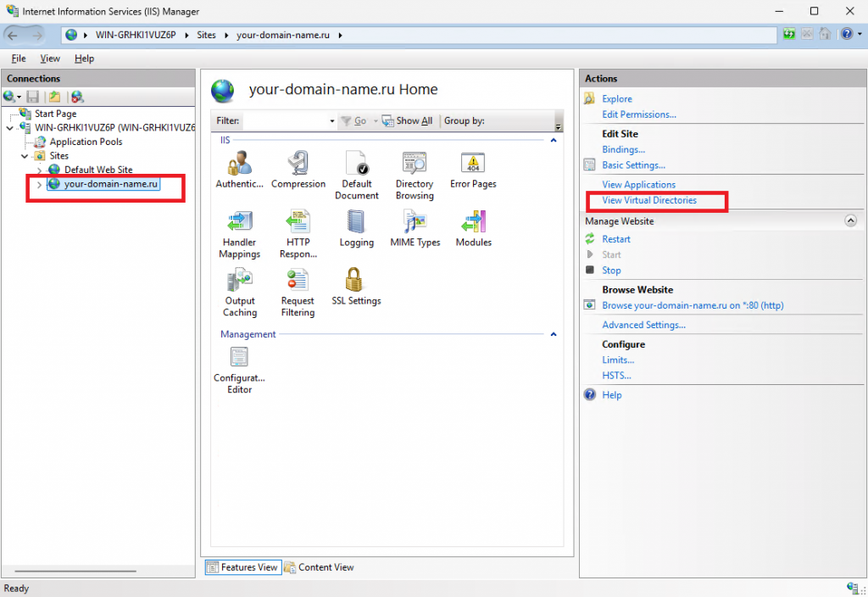Expand the Default Web Site node
This screenshot has width=868, height=597.
pos(39,170)
